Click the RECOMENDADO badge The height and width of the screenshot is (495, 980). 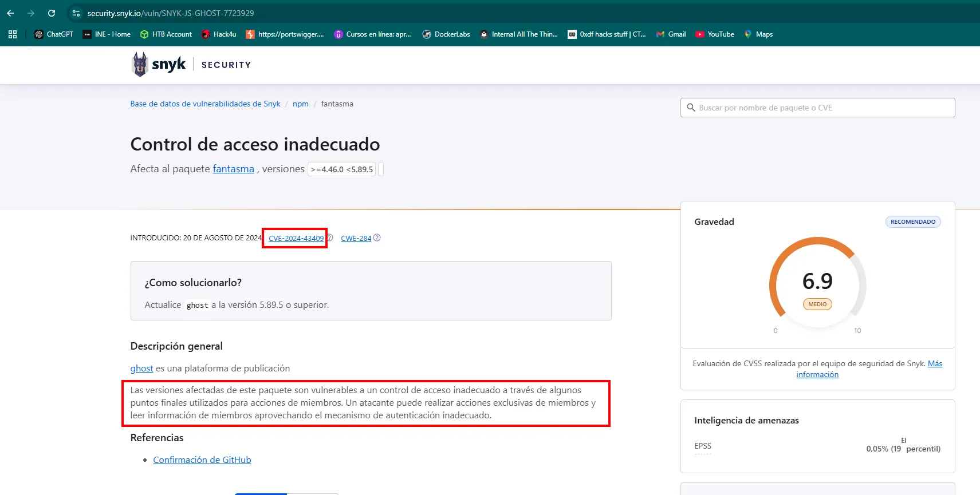[913, 222]
